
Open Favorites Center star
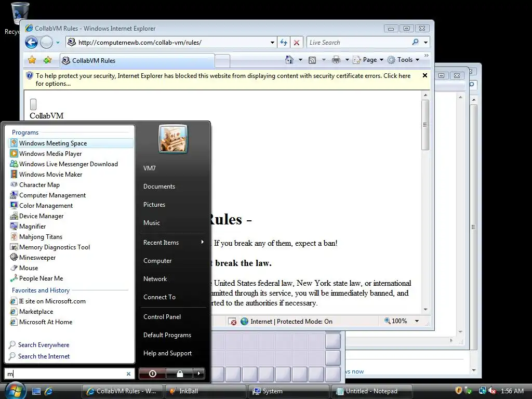click(x=32, y=60)
